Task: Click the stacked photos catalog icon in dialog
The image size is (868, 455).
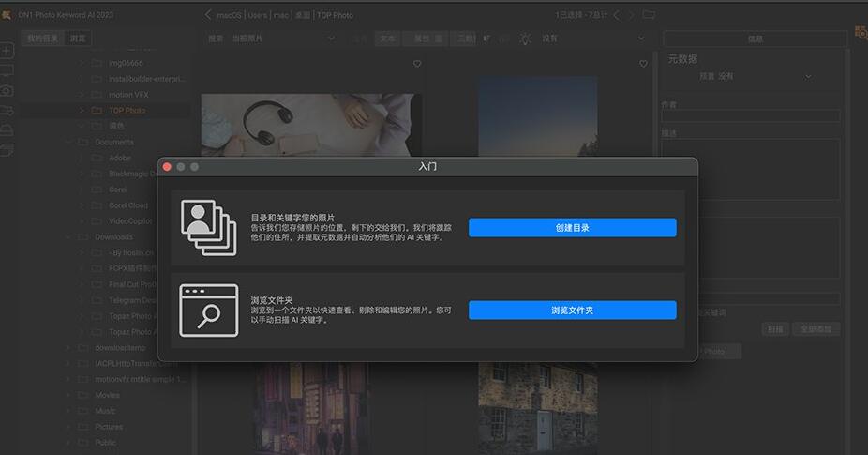Action: 209,228
